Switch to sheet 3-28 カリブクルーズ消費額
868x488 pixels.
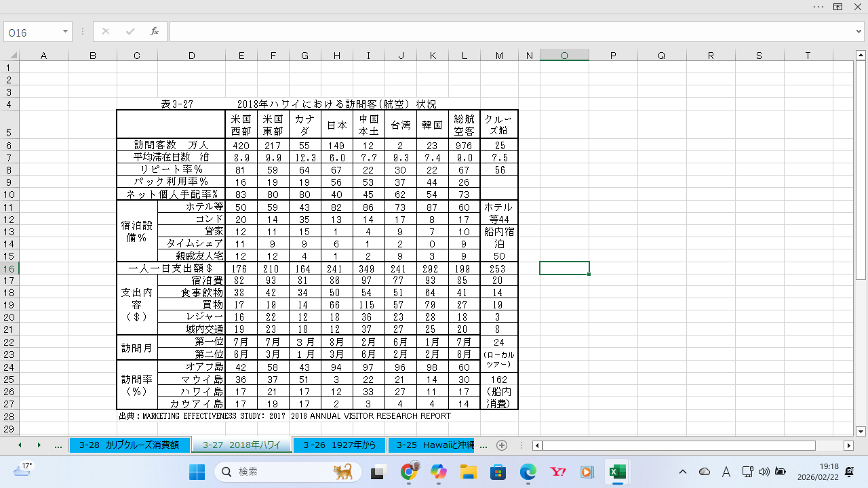tap(128, 445)
